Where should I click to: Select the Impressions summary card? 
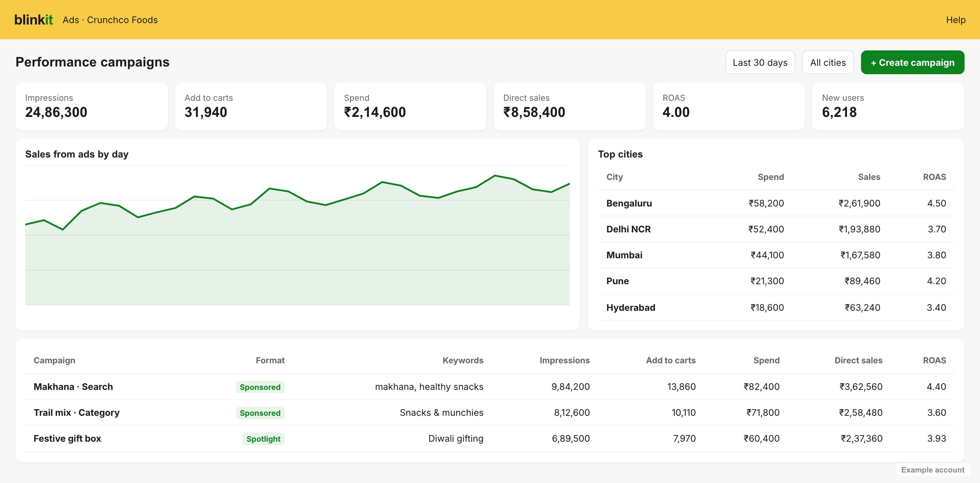click(x=91, y=106)
